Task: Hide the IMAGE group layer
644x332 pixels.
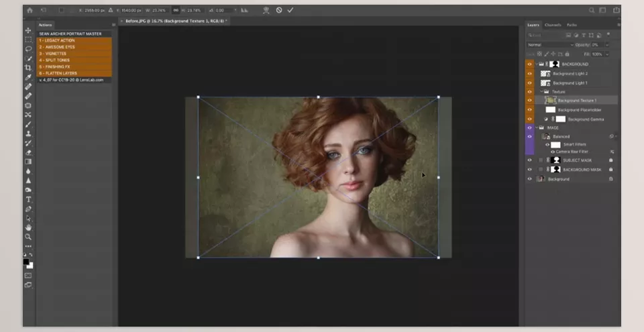Action: click(x=529, y=128)
